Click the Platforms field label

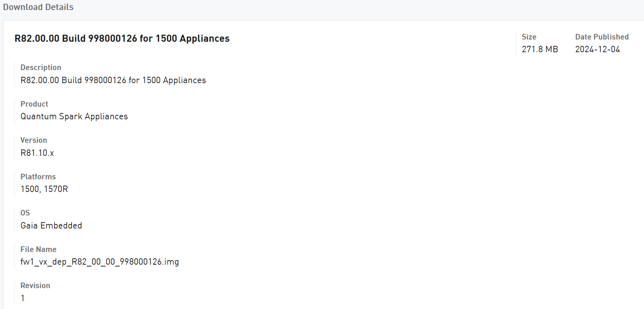38,177
